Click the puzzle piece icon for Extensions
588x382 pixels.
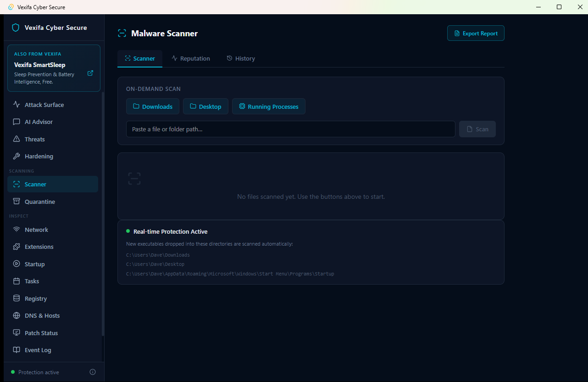point(17,247)
